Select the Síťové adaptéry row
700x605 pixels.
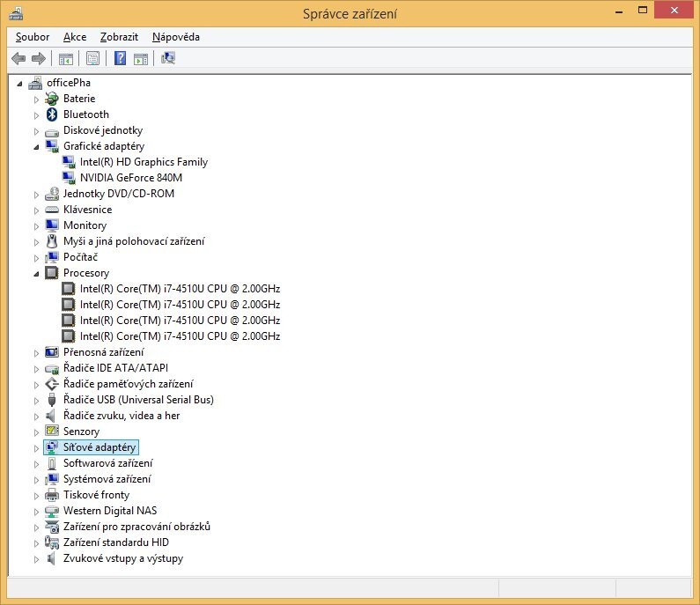pyautogui.click(x=91, y=447)
